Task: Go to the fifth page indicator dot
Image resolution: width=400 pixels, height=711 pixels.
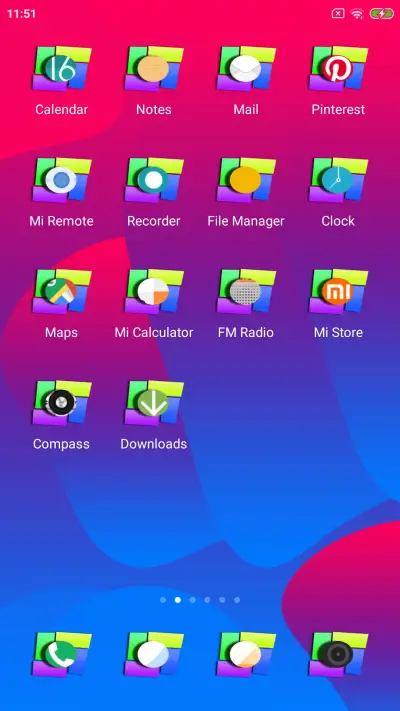Action: click(222, 600)
